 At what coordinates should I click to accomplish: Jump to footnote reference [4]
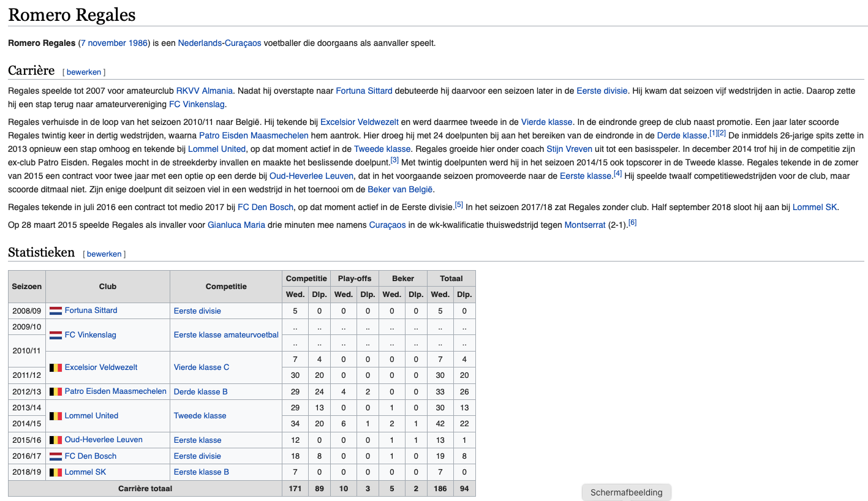(618, 173)
